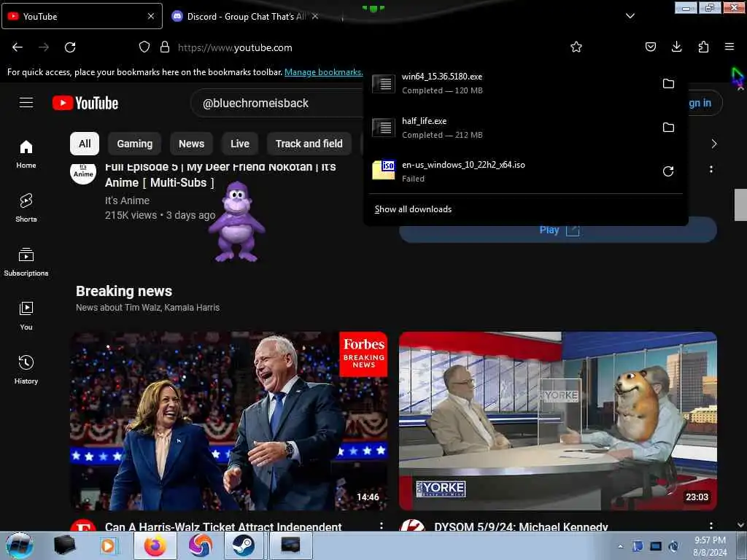Image resolution: width=747 pixels, height=560 pixels.
Task: Go back with the browser back arrow
Action: pyautogui.click(x=18, y=47)
